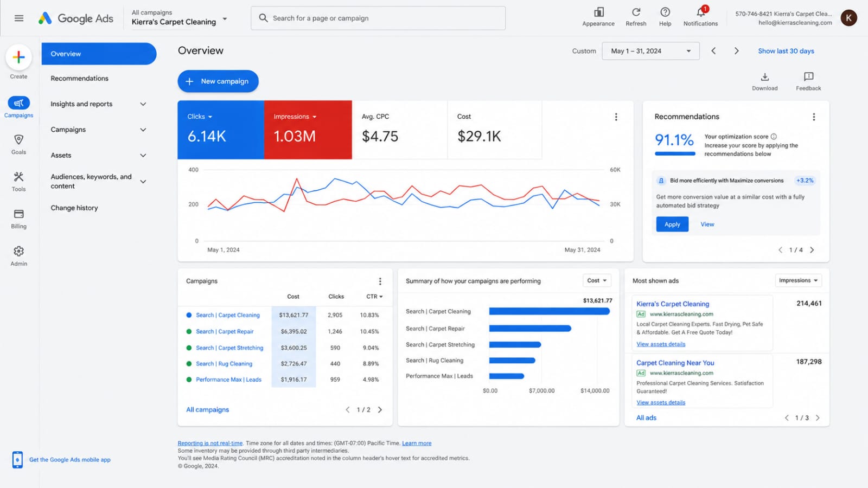Click the Google Ads logo
Viewport: 868px width, 488px height.
pyautogui.click(x=76, y=18)
